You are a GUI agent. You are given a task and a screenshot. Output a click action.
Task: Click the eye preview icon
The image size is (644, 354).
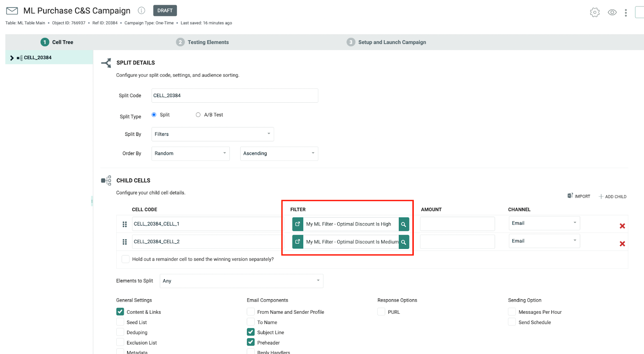point(612,12)
